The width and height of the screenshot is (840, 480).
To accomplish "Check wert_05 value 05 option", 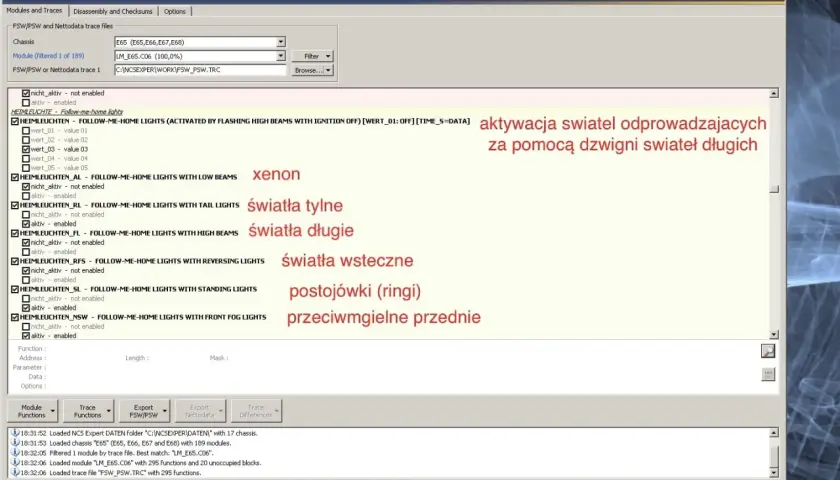I will (x=26, y=168).
